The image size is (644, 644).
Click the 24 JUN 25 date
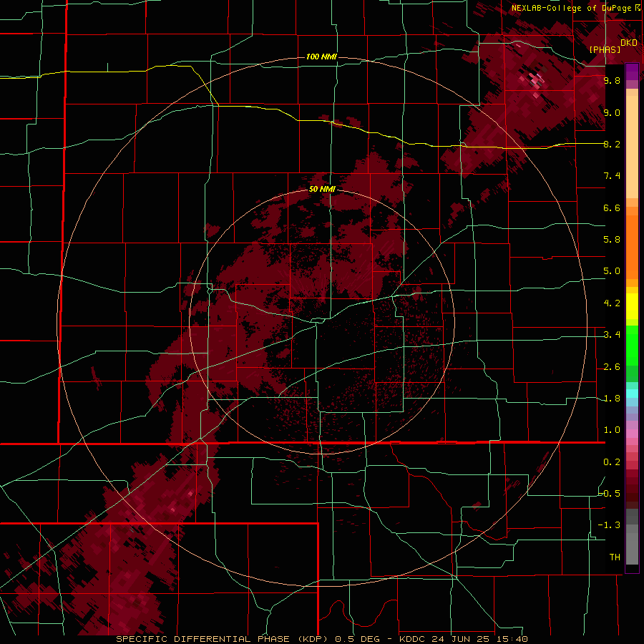point(461,639)
